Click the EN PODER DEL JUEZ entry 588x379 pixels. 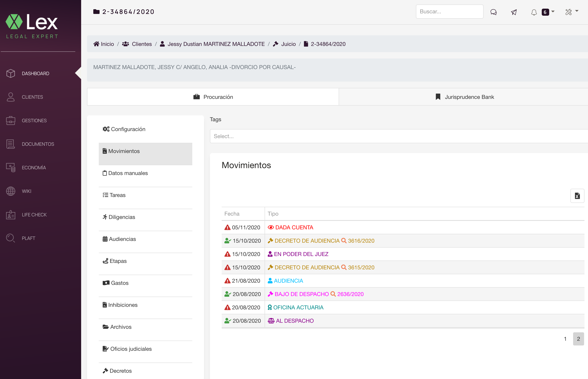(301, 254)
